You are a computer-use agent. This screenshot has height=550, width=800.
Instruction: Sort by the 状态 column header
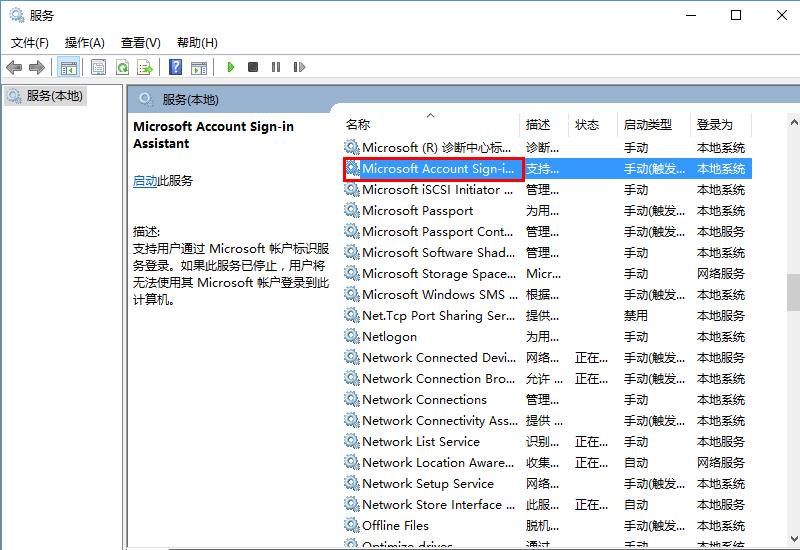(593, 124)
